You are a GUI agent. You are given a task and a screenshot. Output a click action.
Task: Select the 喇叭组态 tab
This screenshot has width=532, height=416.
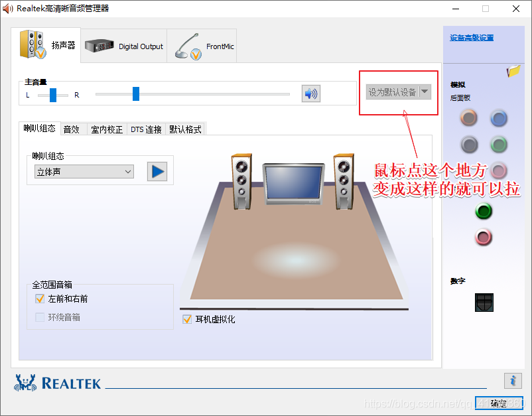pyautogui.click(x=40, y=128)
